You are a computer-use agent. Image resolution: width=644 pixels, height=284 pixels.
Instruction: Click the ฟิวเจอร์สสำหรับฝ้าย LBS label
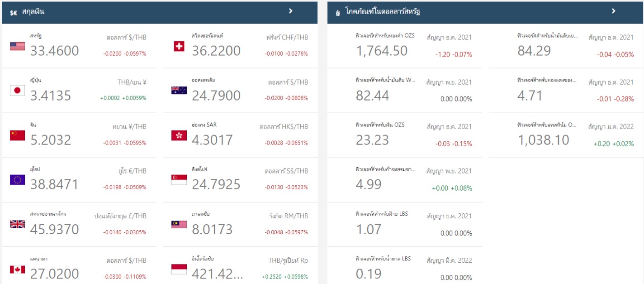coord(382,213)
